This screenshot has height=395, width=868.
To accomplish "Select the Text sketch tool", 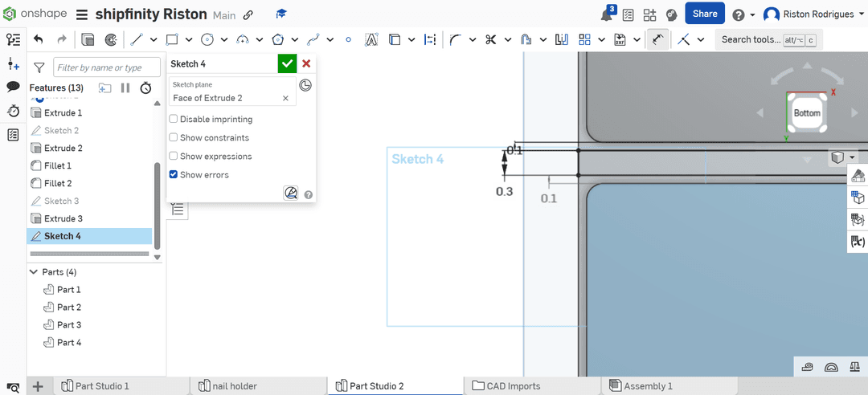I will coord(371,39).
